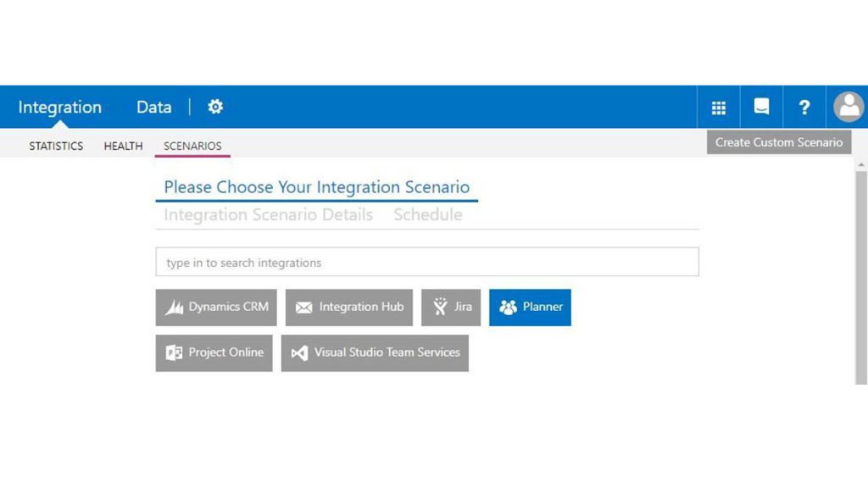Open the Schedule section
The width and height of the screenshot is (868, 488).
point(427,214)
